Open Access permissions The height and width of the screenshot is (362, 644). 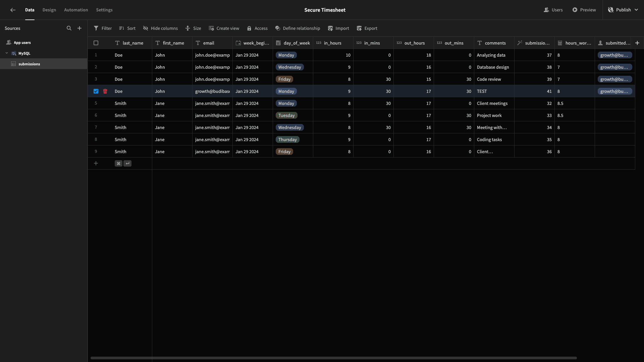point(257,28)
